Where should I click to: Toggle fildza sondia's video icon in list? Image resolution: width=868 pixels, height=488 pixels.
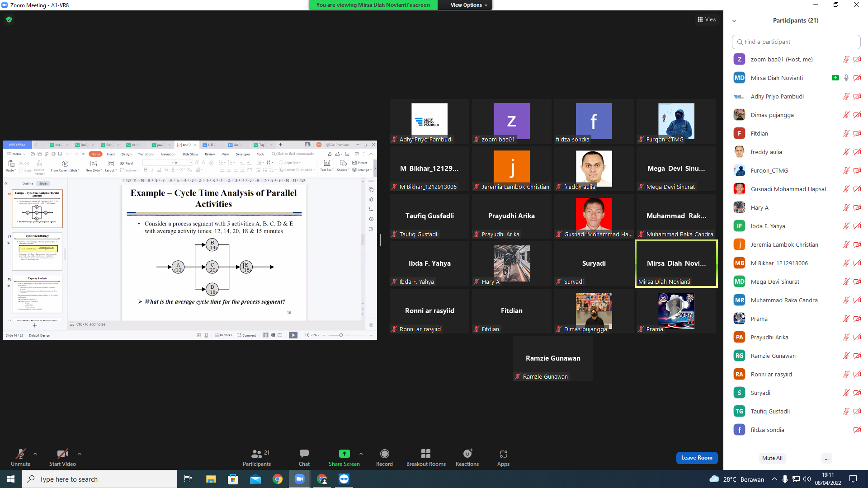click(857, 430)
